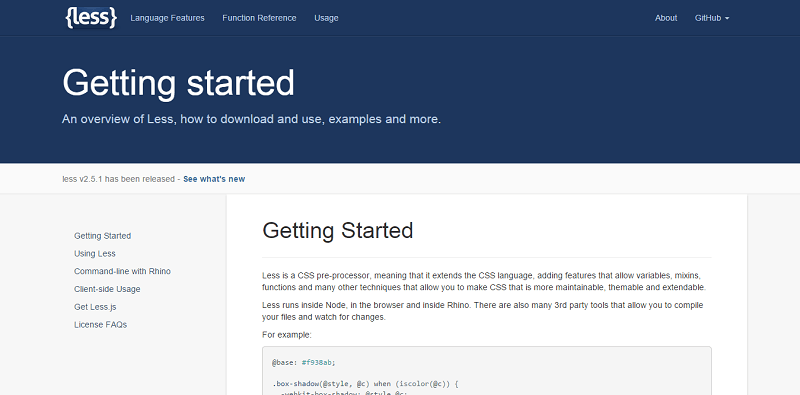Screen dimensions: 800x395
Task: Expand the GitHub dropdown menu
Action: coord(712,18)
